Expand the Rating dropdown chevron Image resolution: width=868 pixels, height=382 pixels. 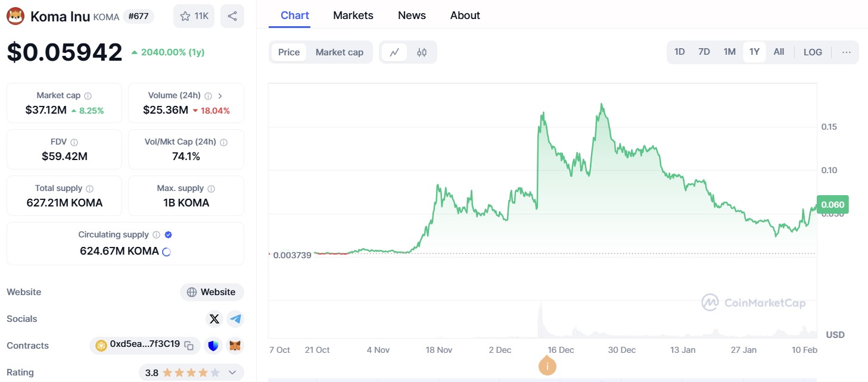232,373
